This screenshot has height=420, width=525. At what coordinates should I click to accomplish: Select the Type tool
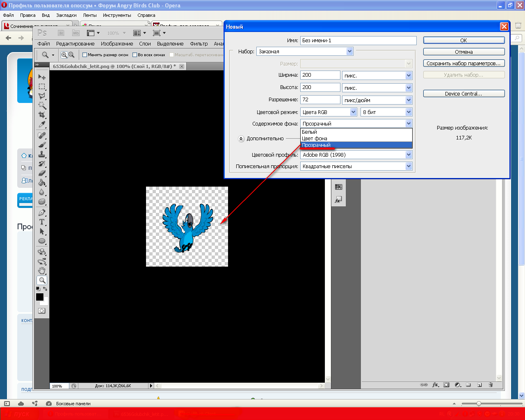(42, 222)
